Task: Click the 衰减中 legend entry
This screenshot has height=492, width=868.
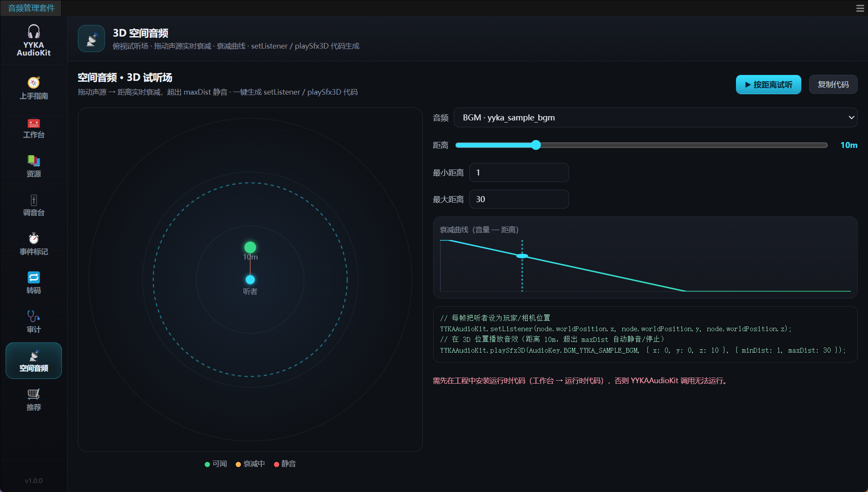Action: click(x=250, y=464)
